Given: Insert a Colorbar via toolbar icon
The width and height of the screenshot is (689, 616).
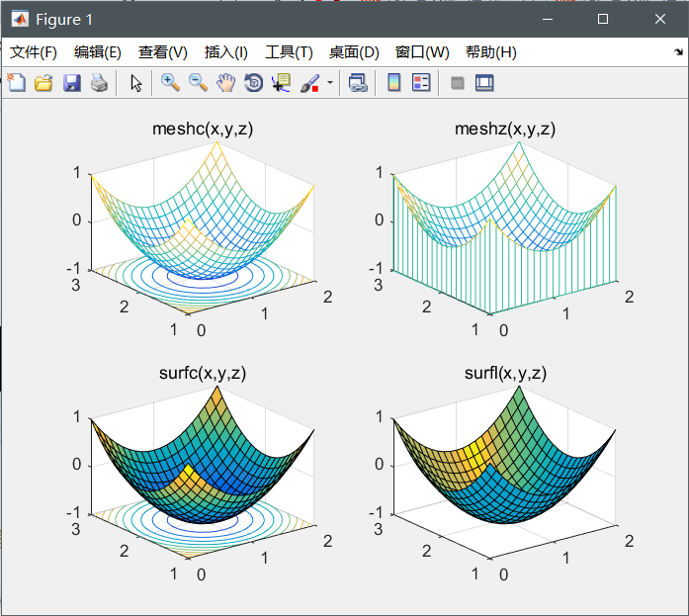Looking at the screenshot, I should point(394,83).
